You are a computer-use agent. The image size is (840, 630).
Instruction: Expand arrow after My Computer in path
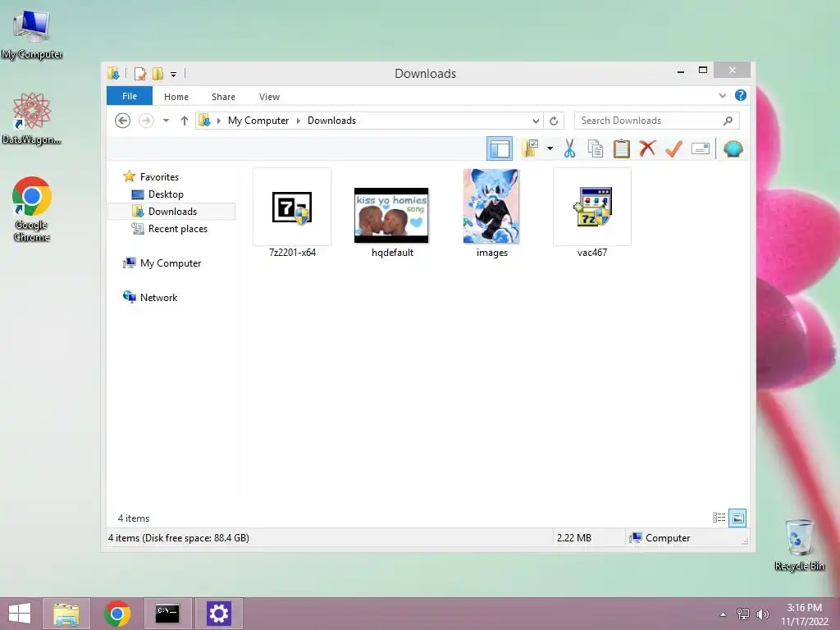(x=299, y=121)
